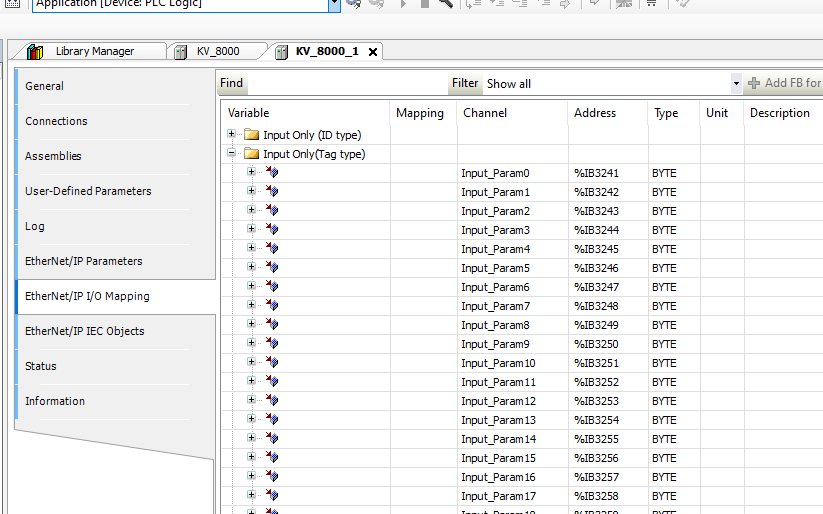Switch to the KV_8000_1 editor tab
Screen dimensions: 823x514
[326, 51]
